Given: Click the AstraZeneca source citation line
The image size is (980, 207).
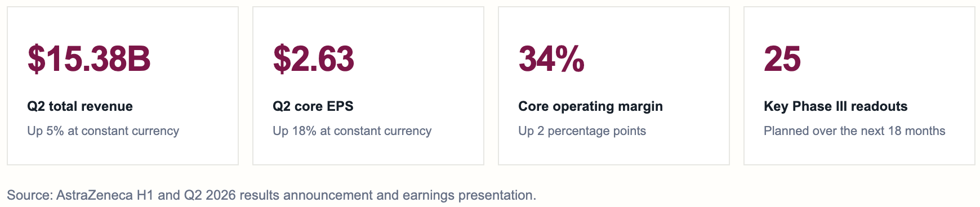Looking at the screenshot, I should coord(271,195).
